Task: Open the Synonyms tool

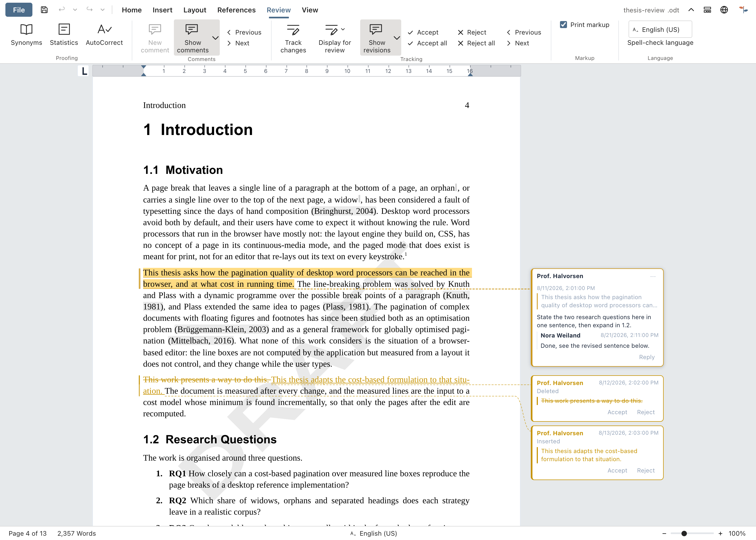Action: [x=26, y=35]
